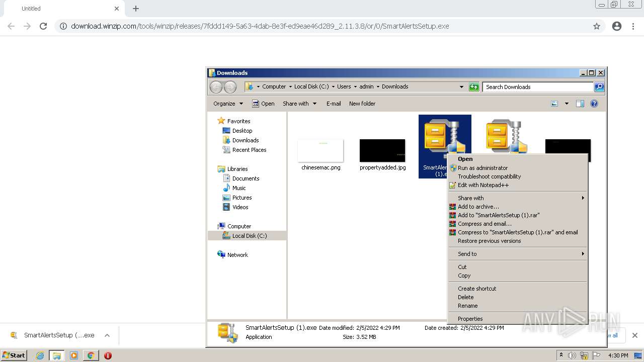Click the Open toolbar button
644x362 pixels.
coord(263,104)
